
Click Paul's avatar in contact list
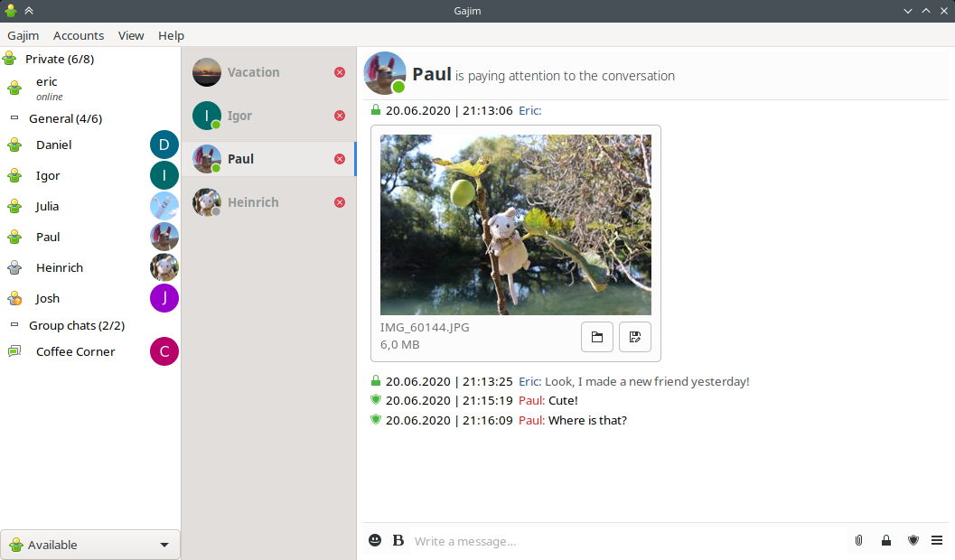(164, 237)
